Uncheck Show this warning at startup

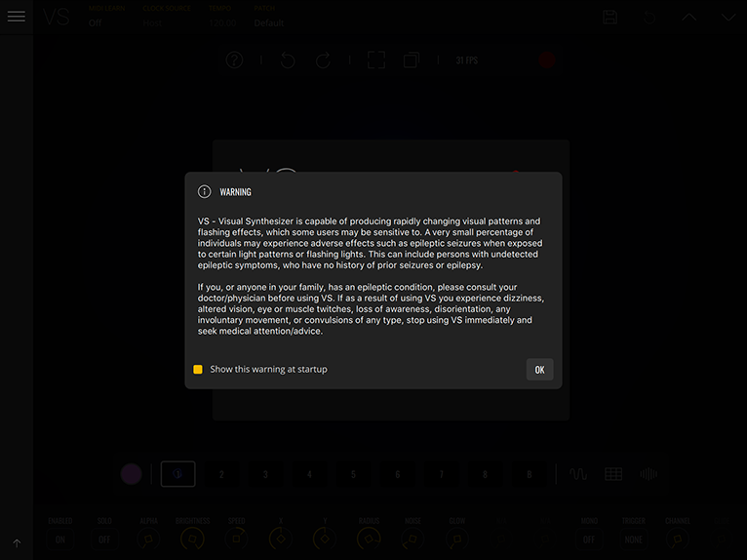click(198, 370)
